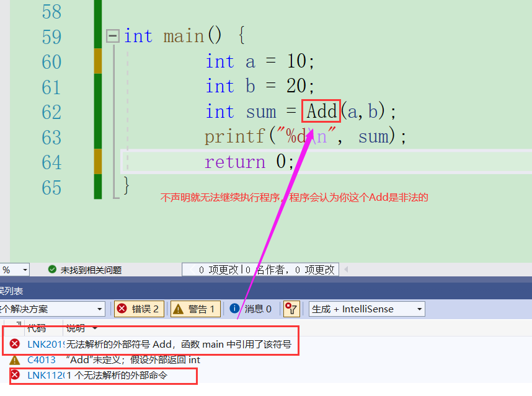Image resolution: width=532 pixels, height=396 pixels.
Task: Toggle the 警告 1 warnings filter
Action: click(195, 309)
